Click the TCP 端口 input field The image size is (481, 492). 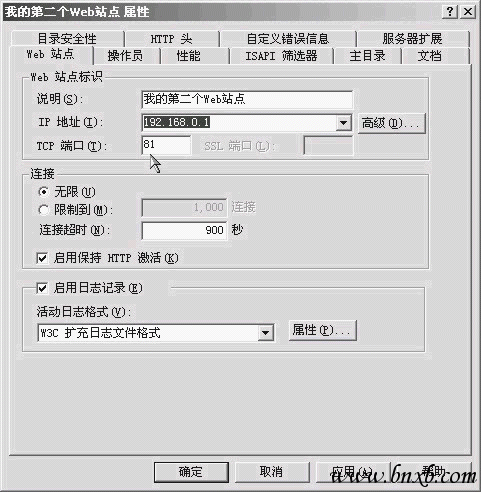pos(166,145)
